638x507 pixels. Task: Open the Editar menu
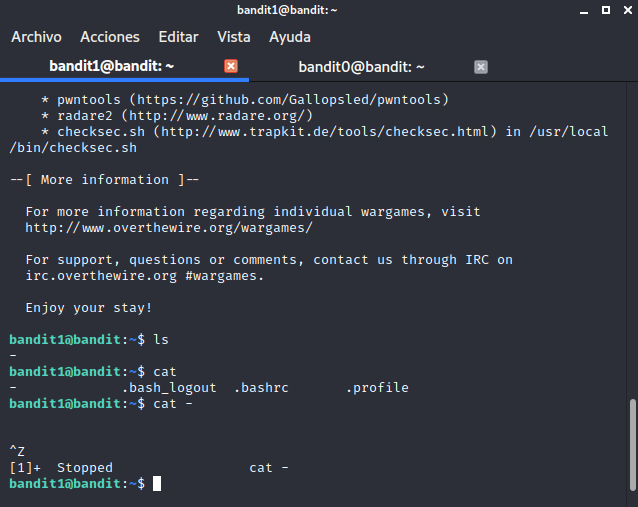click(x=178, y=37)
